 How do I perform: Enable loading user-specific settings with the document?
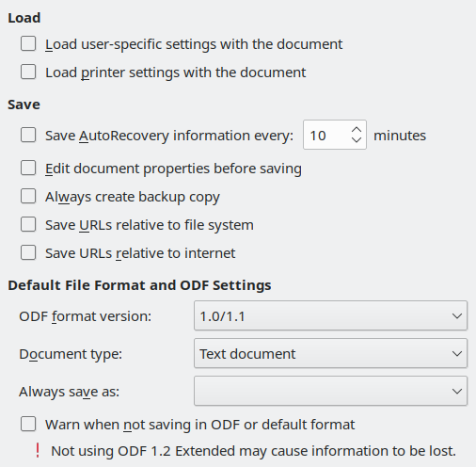click(28, 43)
